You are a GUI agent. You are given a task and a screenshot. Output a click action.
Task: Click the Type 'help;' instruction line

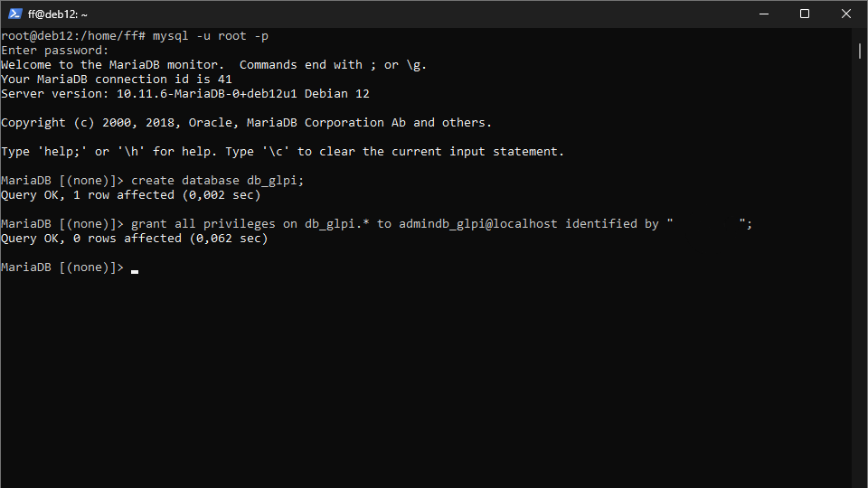pos(282,152)
